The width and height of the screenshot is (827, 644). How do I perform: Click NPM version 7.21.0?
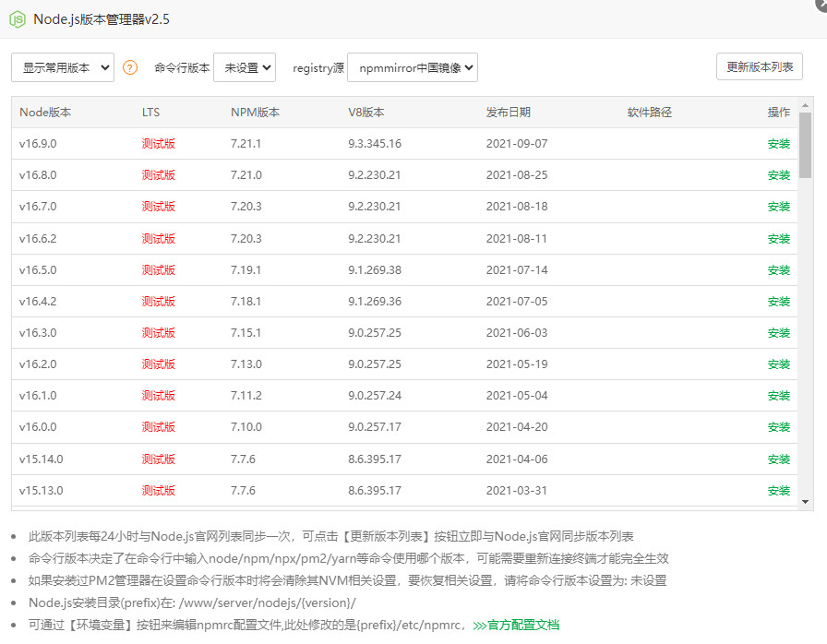246,175
